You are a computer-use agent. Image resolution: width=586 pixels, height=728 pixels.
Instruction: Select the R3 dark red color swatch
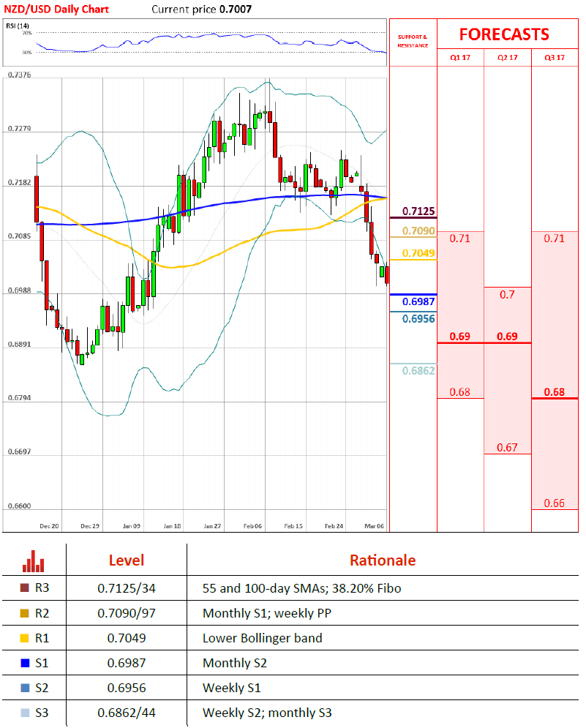click(25, 588)
